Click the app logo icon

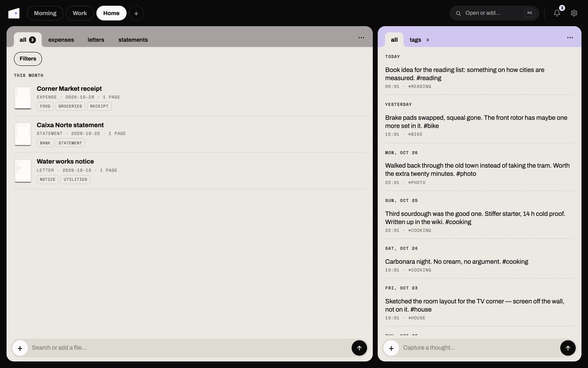point(14,13)
